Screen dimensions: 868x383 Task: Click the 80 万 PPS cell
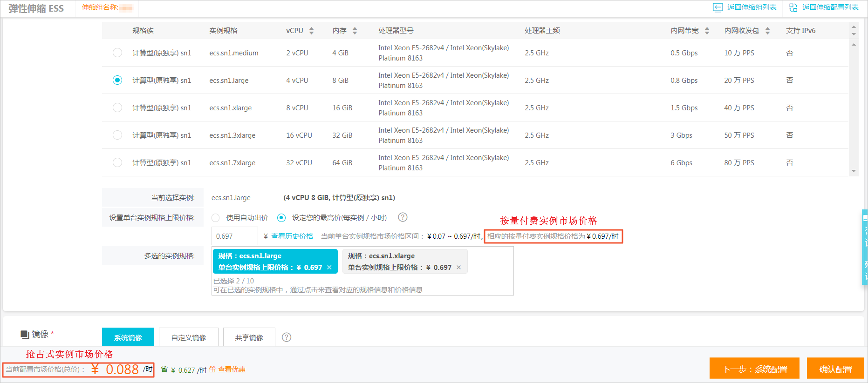coord(739,163)
